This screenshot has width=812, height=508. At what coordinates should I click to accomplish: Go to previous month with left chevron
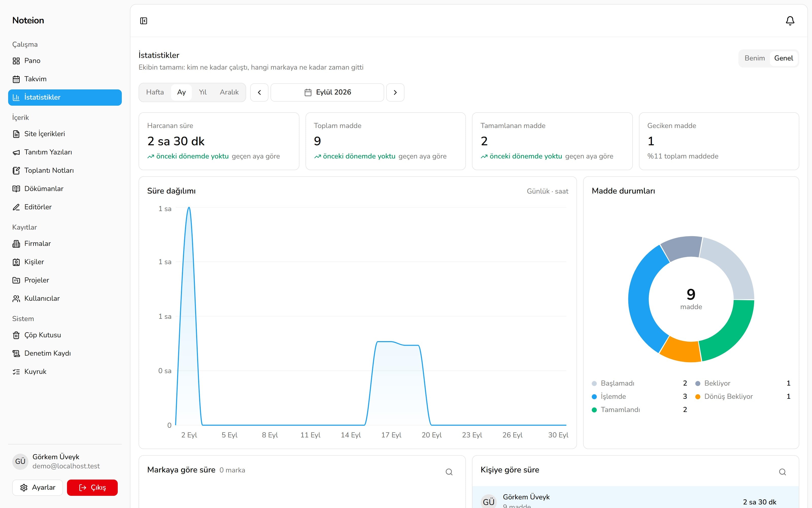(259, 92)
